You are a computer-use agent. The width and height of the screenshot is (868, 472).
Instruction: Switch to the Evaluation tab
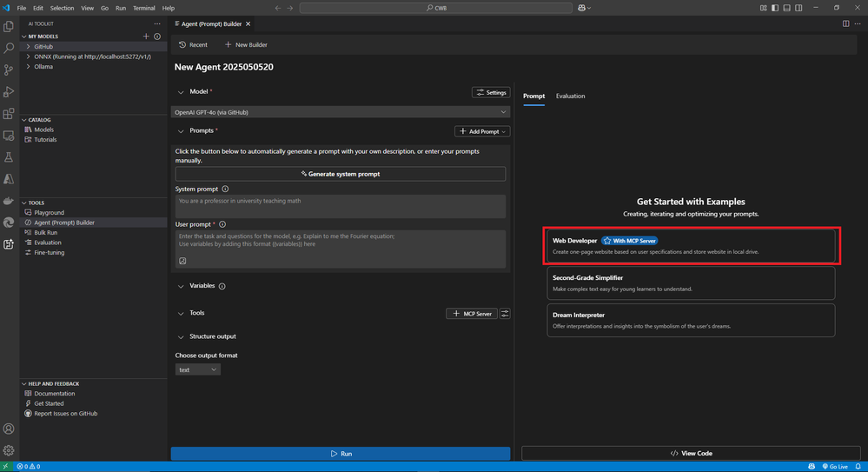click(x=570, y=96)
